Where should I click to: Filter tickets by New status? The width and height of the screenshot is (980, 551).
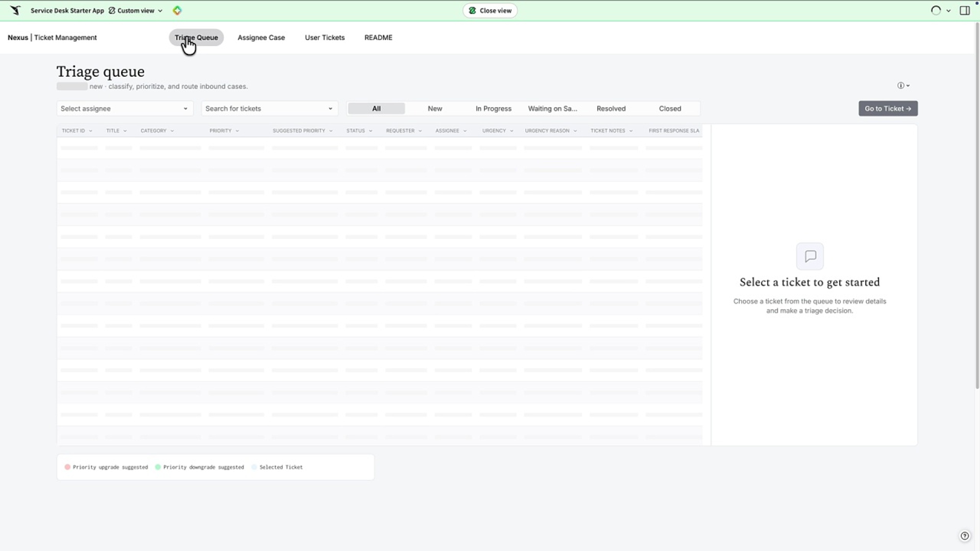point(435,108)
